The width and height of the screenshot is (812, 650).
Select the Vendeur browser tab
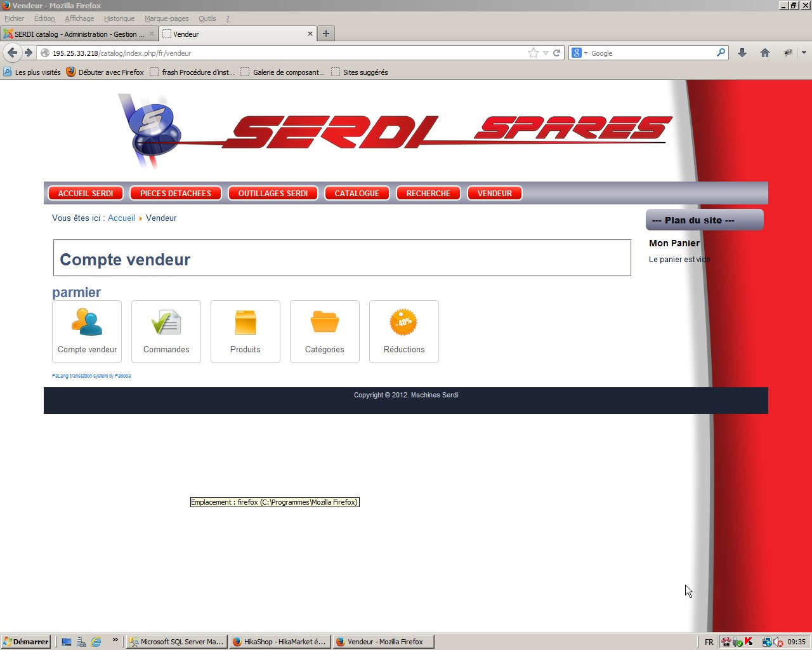pos(237,34)
